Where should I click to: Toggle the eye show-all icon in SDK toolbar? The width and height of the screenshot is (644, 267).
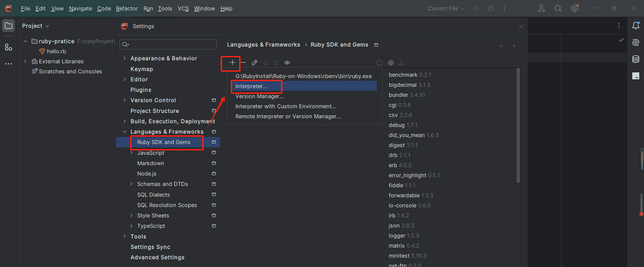(x=287, y=63)
